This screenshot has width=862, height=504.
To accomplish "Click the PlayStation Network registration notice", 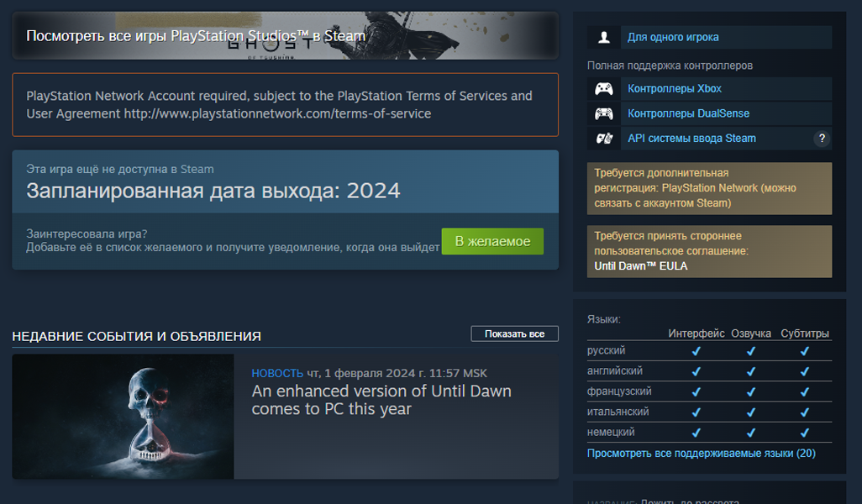I will click(x=709, y=188).
